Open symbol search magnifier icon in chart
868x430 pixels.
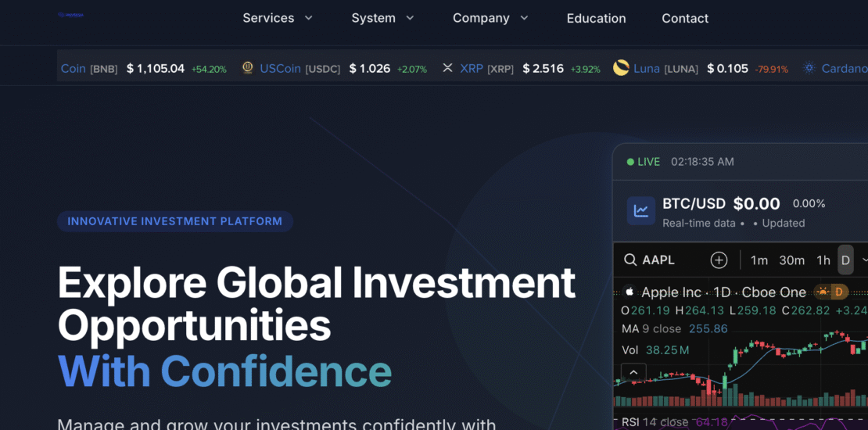coord(630,260)
